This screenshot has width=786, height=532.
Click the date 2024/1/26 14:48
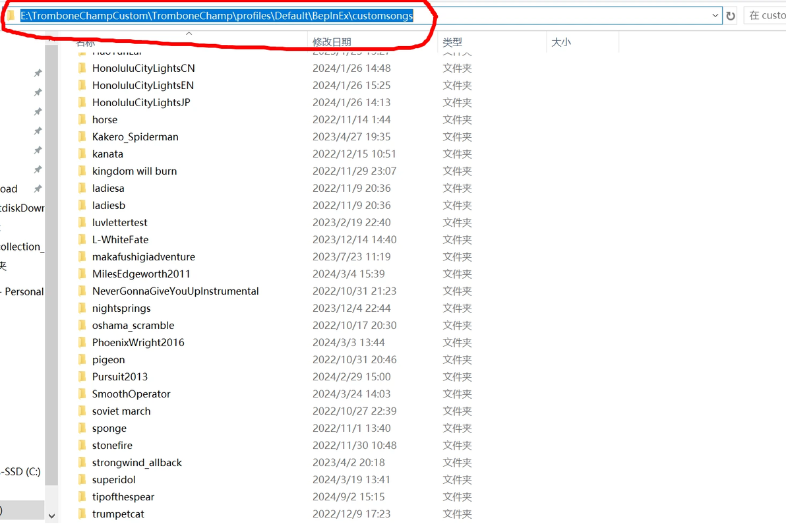point(351,68)
